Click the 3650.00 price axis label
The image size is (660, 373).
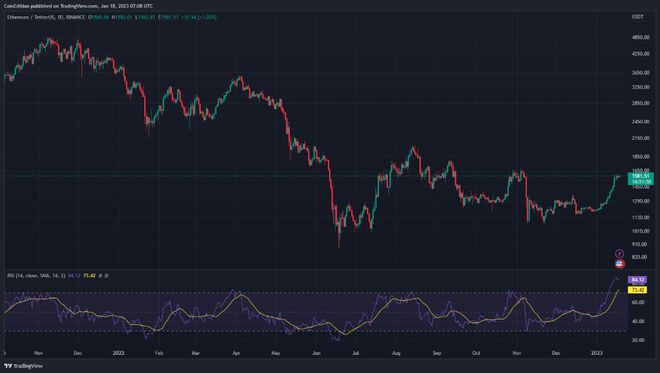[x=640, y=72]
